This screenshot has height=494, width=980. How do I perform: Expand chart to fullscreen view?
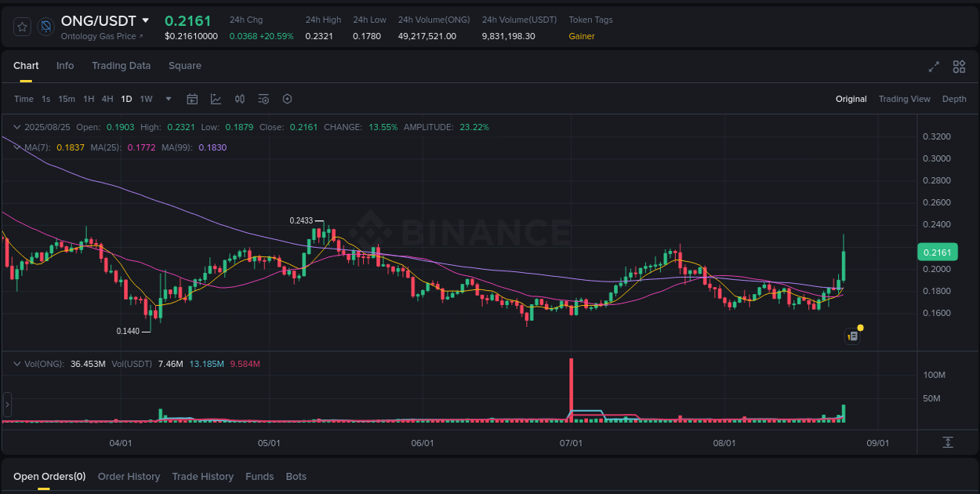934,67
